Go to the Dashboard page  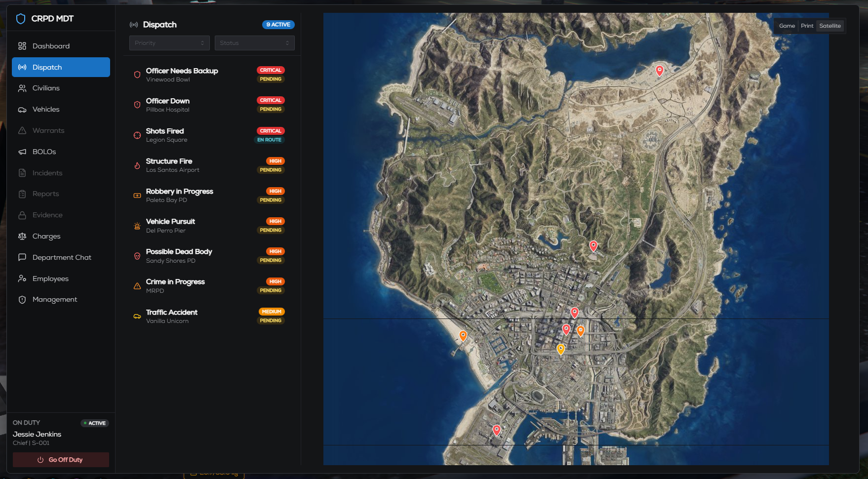pos(61,46)
